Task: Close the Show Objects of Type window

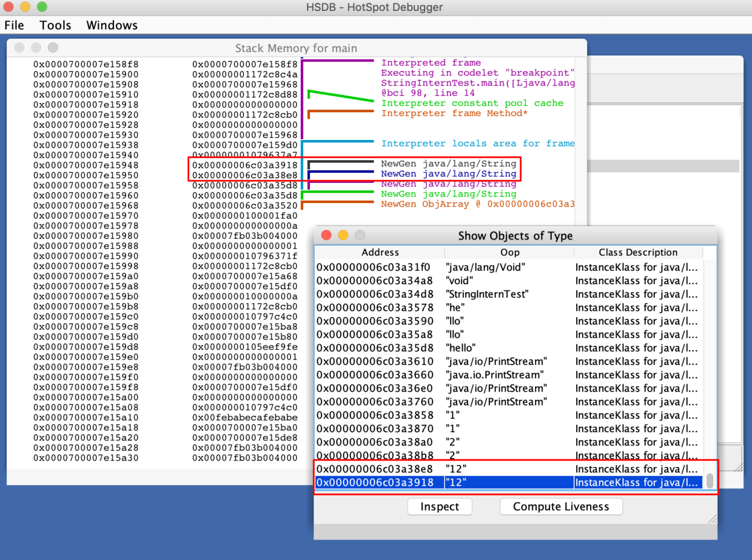Action: (326, 235)
